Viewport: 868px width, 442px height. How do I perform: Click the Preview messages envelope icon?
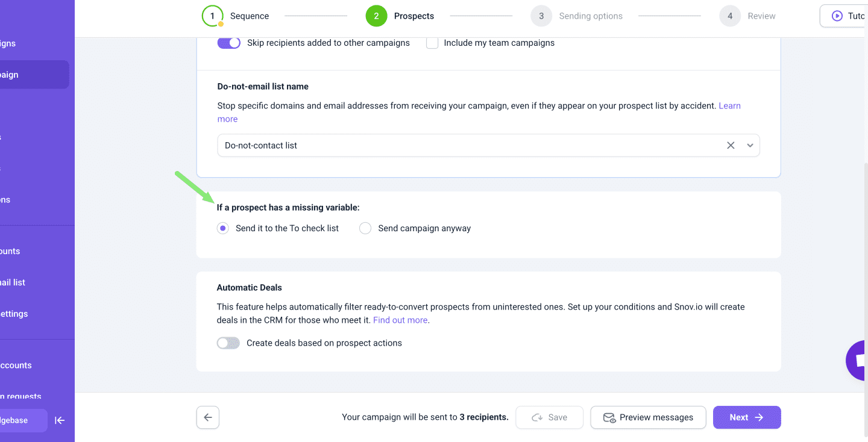point(609,417)
